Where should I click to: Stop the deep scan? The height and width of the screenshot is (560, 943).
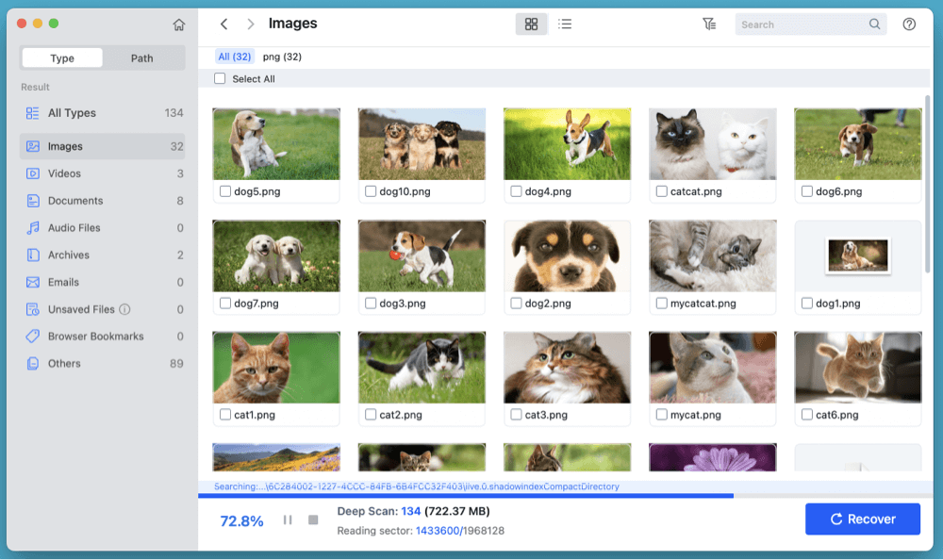point(313,520)
